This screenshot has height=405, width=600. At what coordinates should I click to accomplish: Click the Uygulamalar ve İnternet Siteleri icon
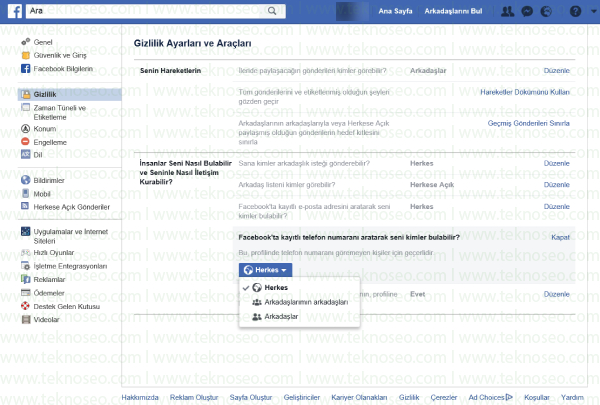click(x=26, y=231)
